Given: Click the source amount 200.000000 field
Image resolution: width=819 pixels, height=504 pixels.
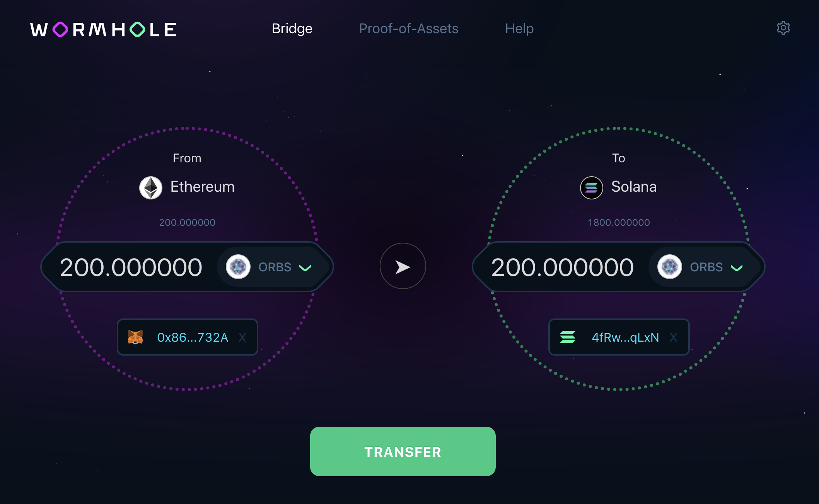Looking at the screenshot, I should click(x=131, y=267).
